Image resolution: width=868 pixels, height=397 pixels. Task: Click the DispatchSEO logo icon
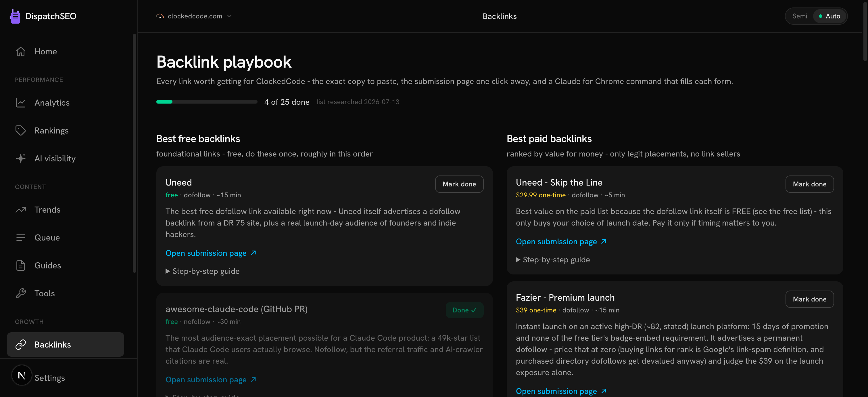pyautogui.click(x=15, y=16)
